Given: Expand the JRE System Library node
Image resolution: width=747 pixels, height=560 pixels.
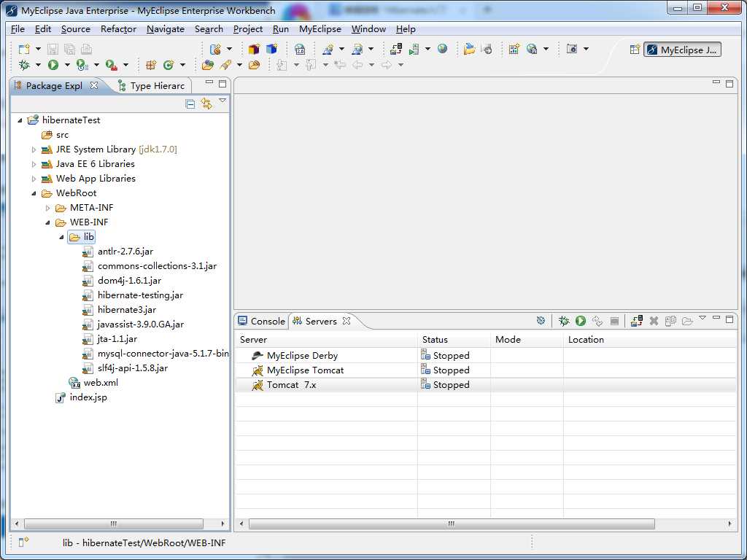Looking at the screenshot, I should pyautogui.click(x=34, y=149).
